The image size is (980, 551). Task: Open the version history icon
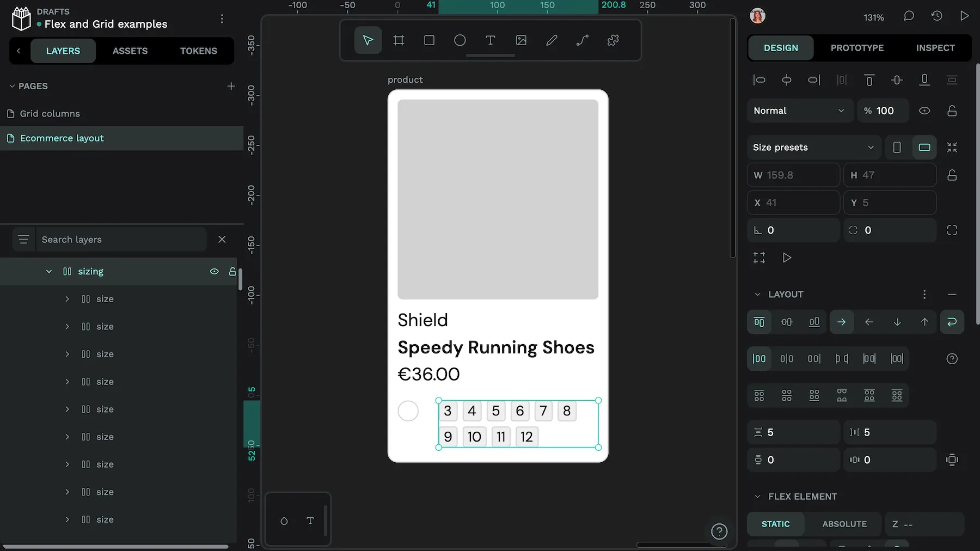(x=936, y=16)
